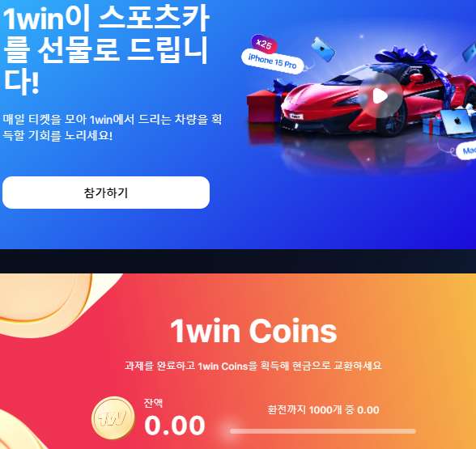Play the sports car promo video
This screenshot has height=449, width=476.
380,95
